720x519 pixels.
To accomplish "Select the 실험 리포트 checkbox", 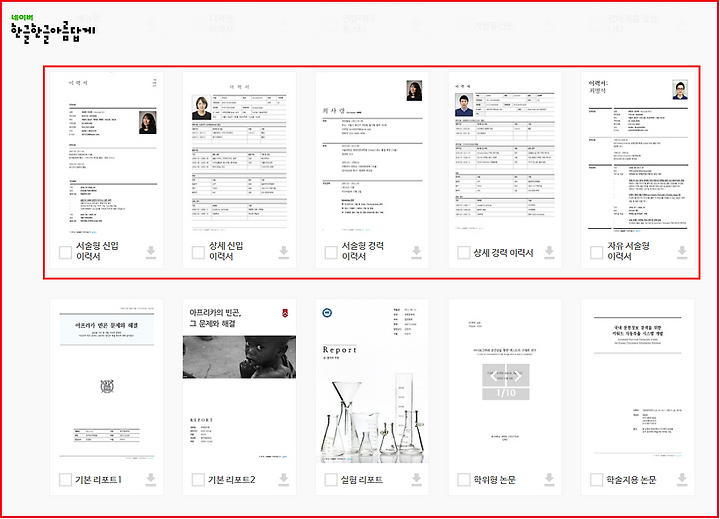I will [331, 480].
